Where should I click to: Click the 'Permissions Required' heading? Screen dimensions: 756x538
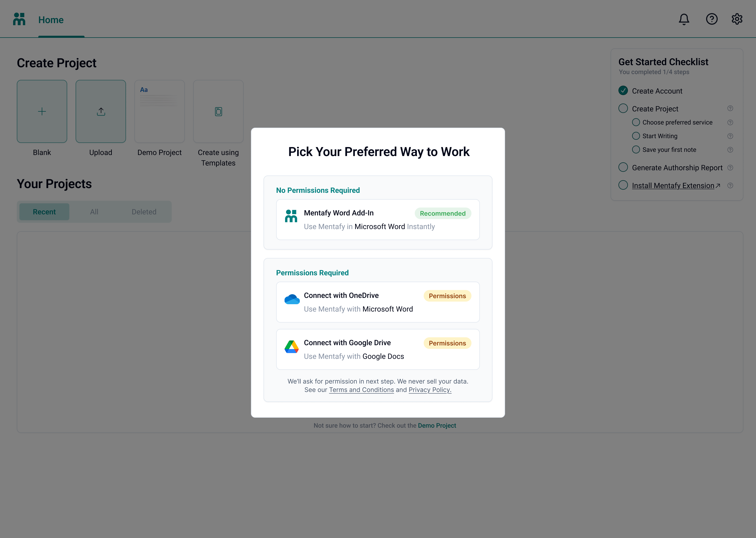tap(312, 273)
